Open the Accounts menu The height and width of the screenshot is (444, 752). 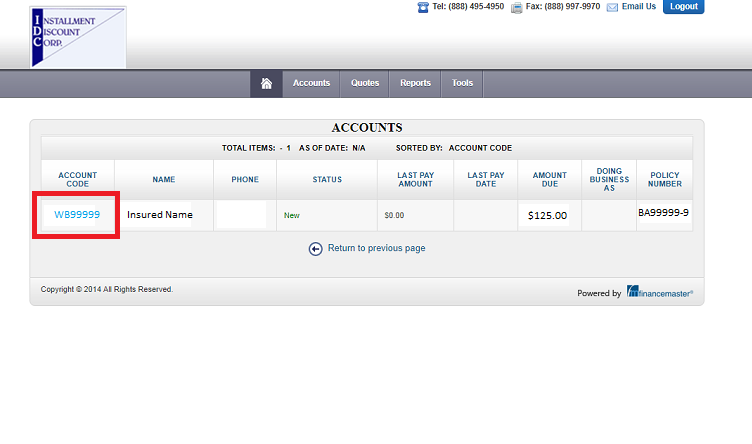coord(311,84)
